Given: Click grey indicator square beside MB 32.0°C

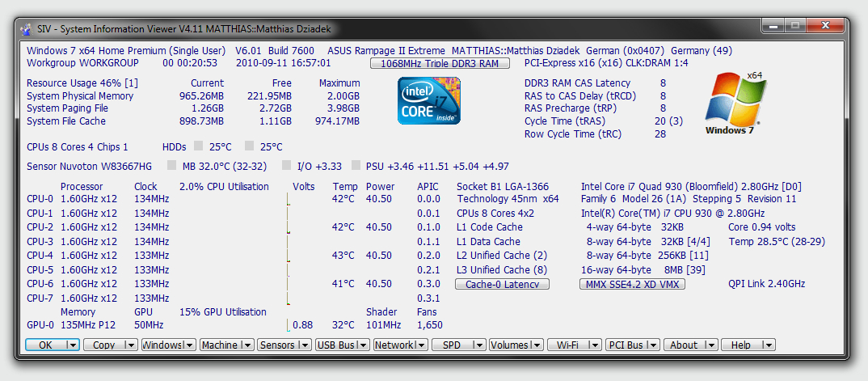Looking at the screenshot, I should (171, 165).
